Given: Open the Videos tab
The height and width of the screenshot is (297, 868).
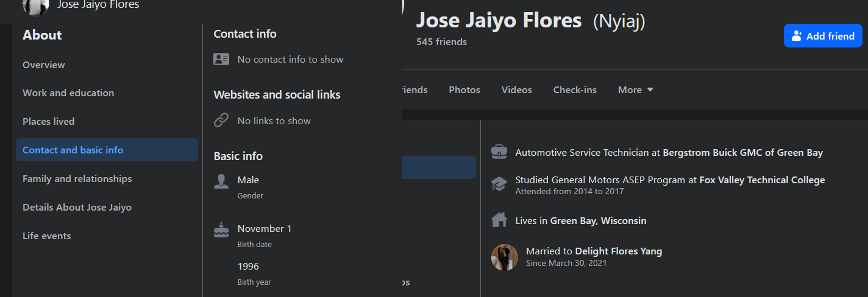Looking at the screenshot, I should (517, 90).
